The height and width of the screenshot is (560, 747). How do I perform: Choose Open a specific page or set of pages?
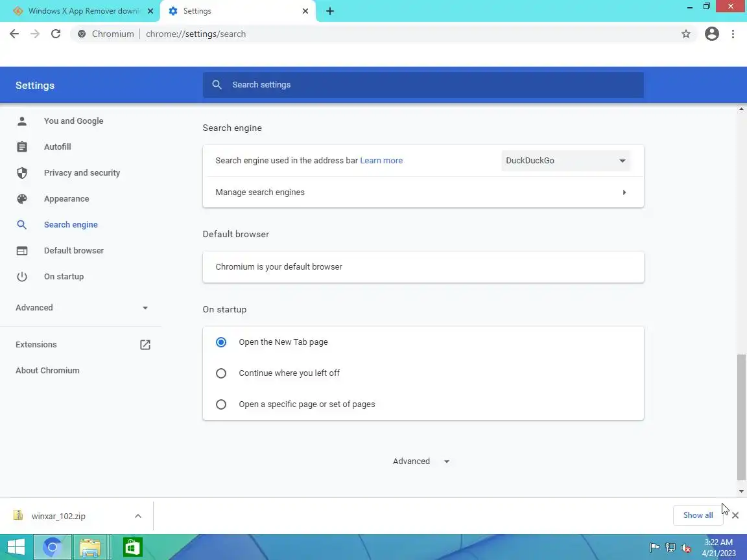coord(221,404)
